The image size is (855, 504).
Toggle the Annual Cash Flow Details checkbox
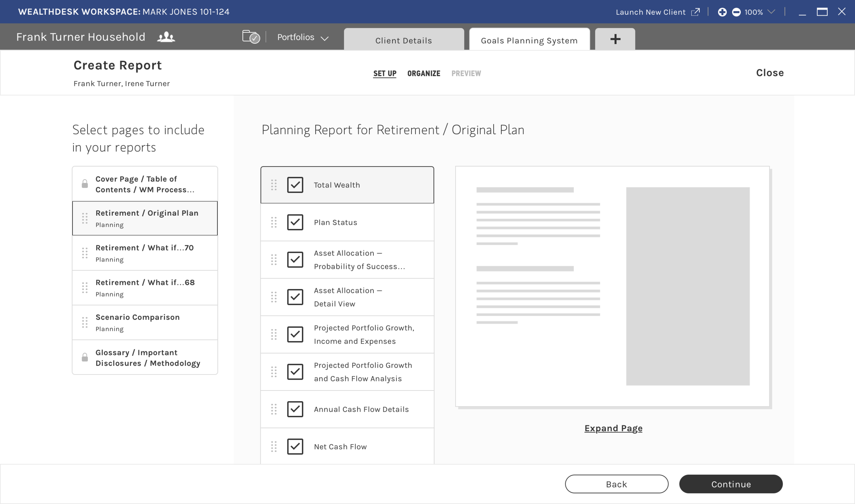coord(295,409)
